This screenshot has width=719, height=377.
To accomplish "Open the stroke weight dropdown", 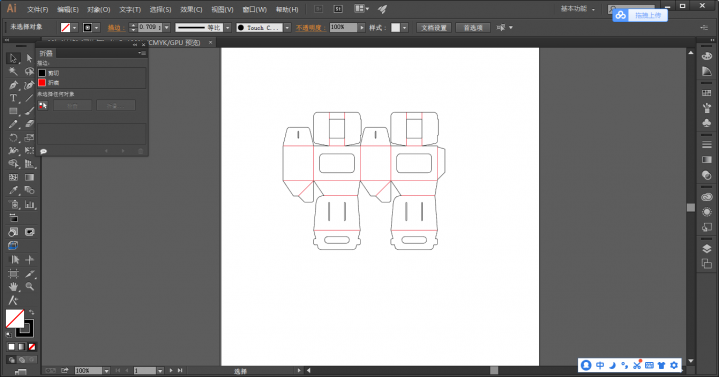I will (x=166, y=28).
